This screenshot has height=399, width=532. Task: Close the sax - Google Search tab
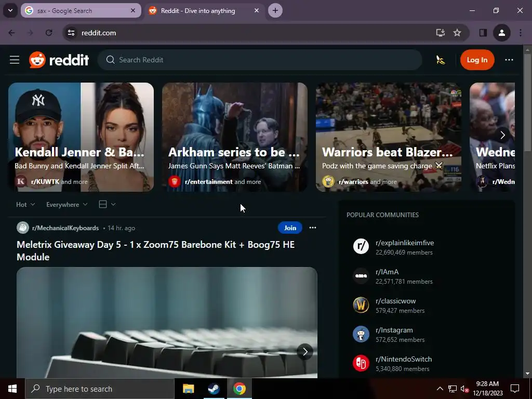133,10
